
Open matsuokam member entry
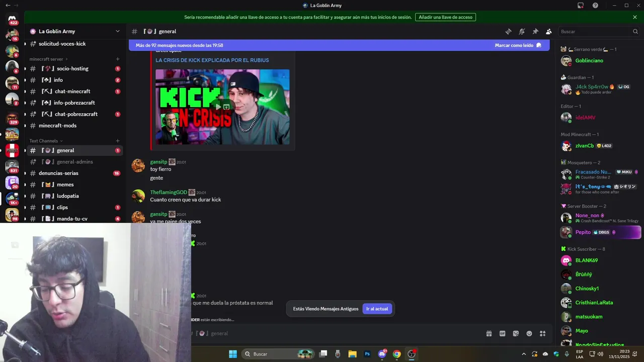click(x=600, y=317)
